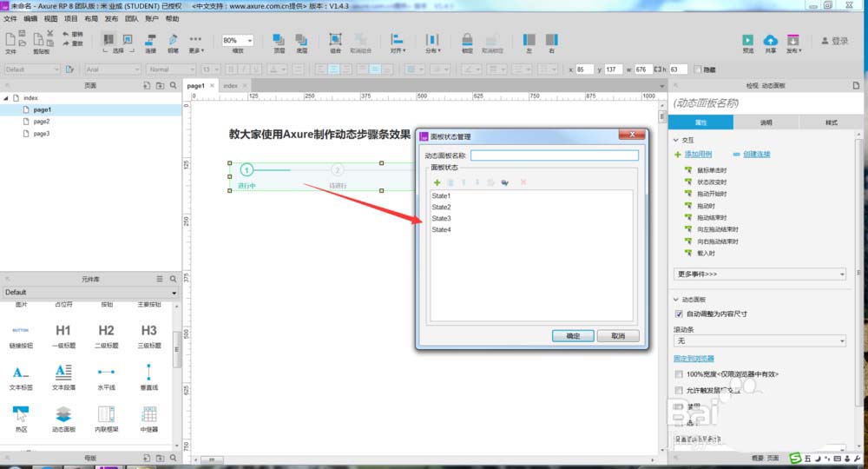Image resolution: width=868 pixels, height=469 pixels.
Task: Open the library panel menu icon
Action: click(160, 279)
